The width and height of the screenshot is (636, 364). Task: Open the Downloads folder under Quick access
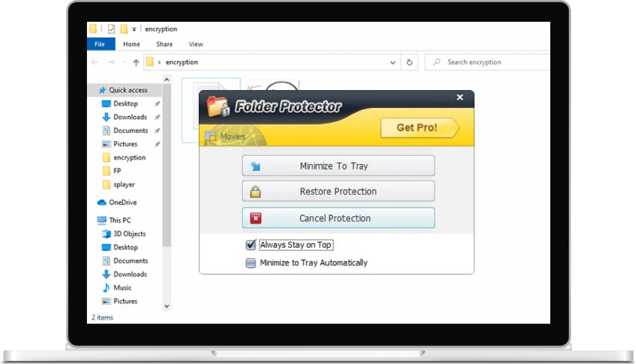click(130, 117)
